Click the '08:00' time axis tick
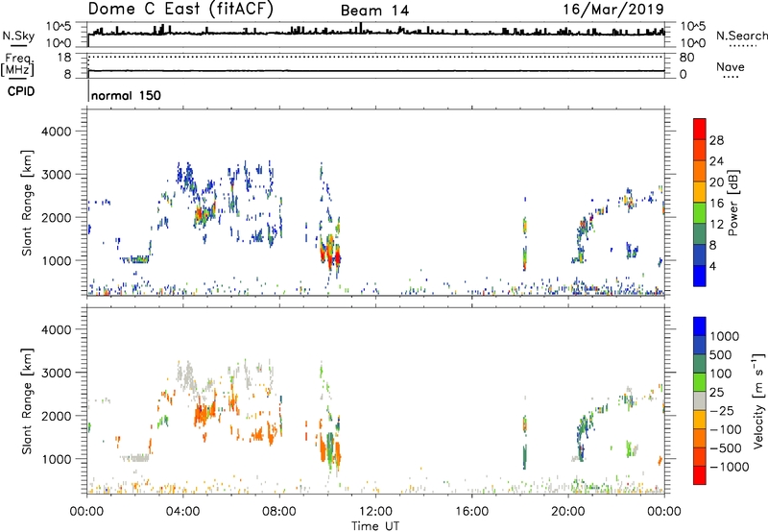Viewport: 768px width, 532px height. point(279,512)
